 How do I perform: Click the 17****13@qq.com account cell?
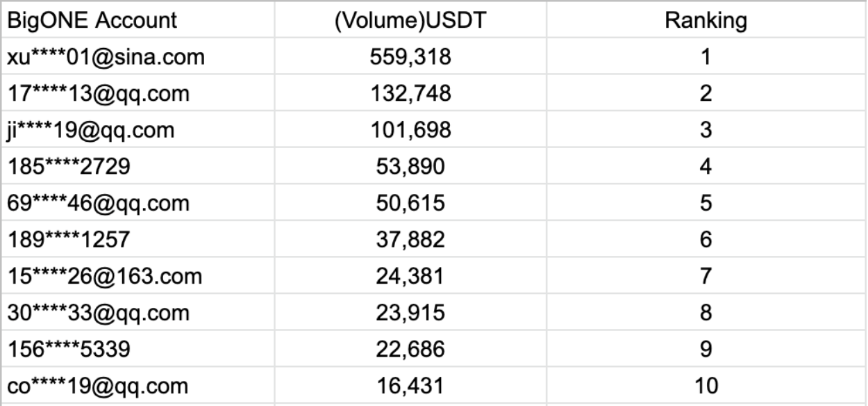[x=98, y=93]
